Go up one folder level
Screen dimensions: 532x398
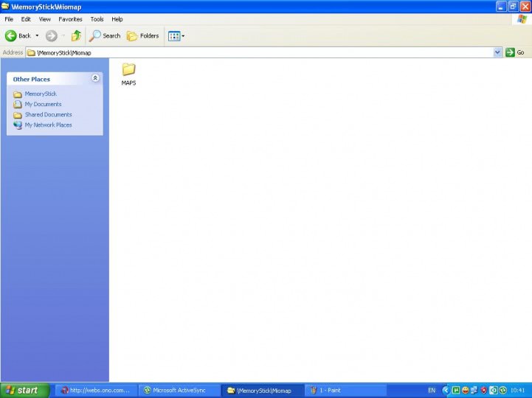76,35
